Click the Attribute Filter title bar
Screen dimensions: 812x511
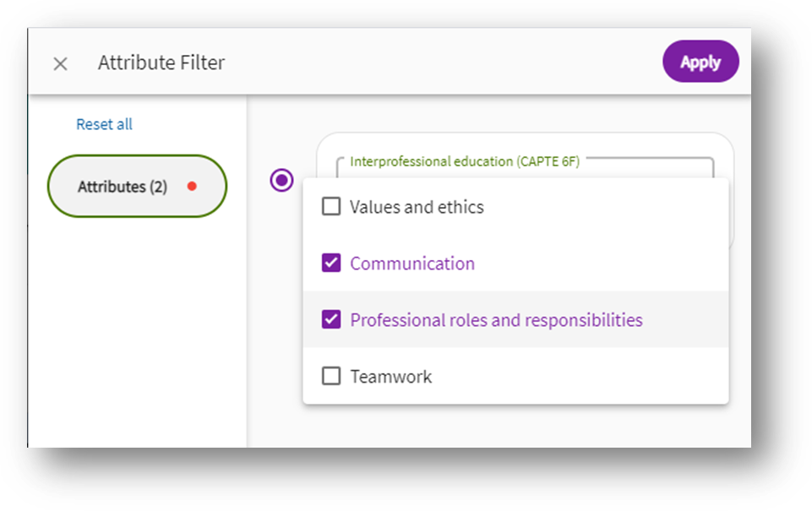click(161, 63)
